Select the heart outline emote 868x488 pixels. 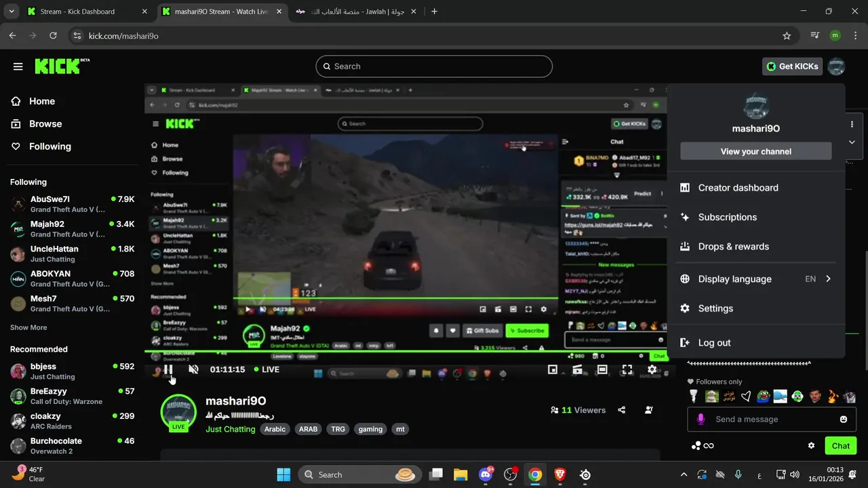pyautogui.click(x=746, y=396)
